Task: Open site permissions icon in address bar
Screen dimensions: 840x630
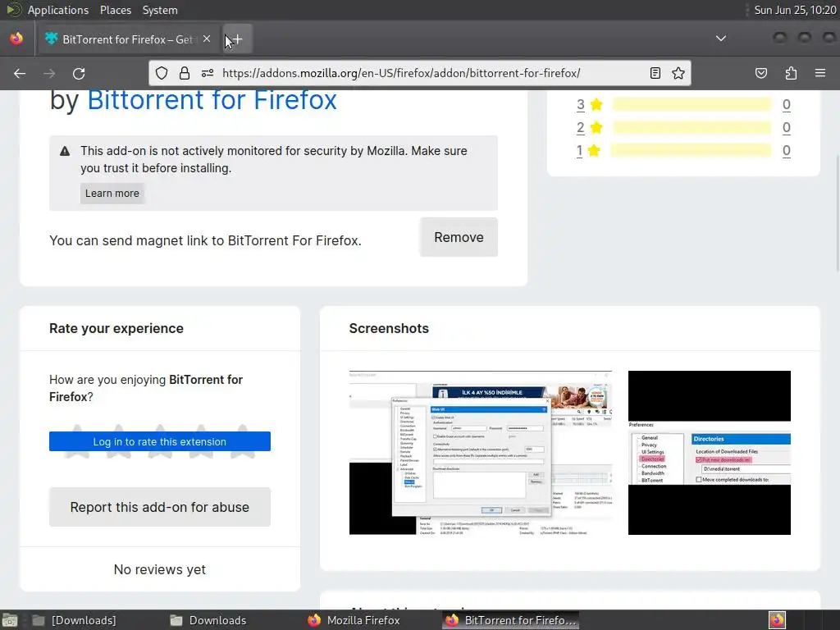Action: tap(208, 73)
